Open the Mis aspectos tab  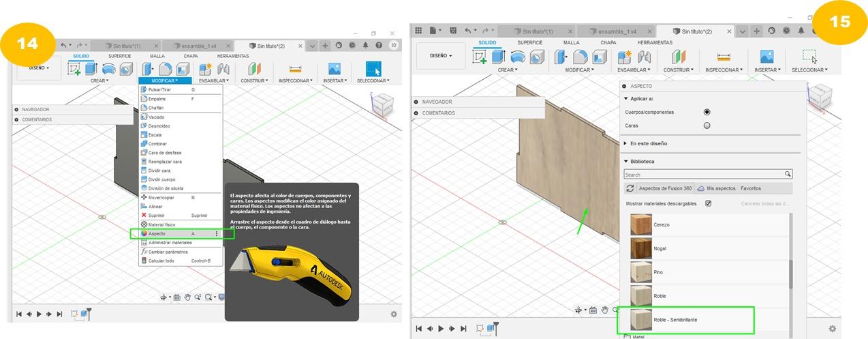(717, 188)
